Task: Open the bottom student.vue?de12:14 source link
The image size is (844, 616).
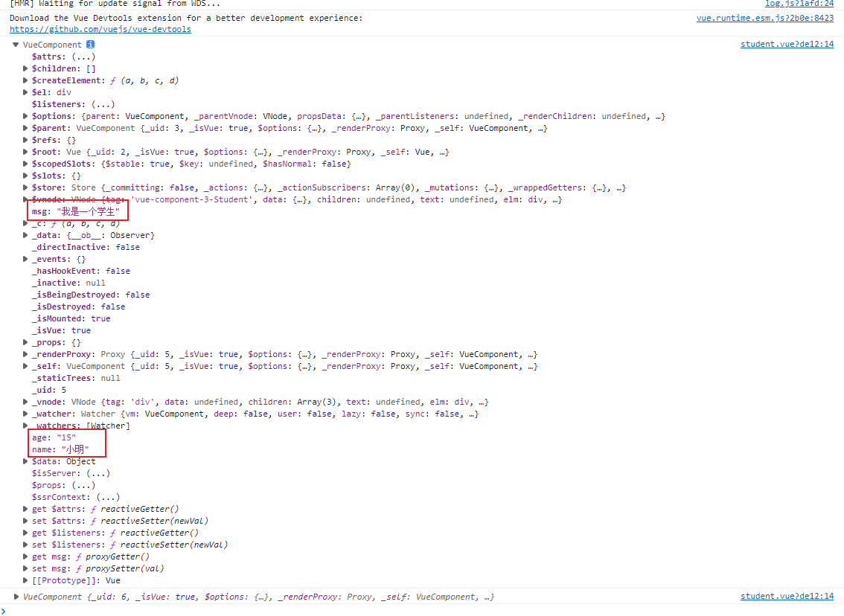Action: point(787,597)
